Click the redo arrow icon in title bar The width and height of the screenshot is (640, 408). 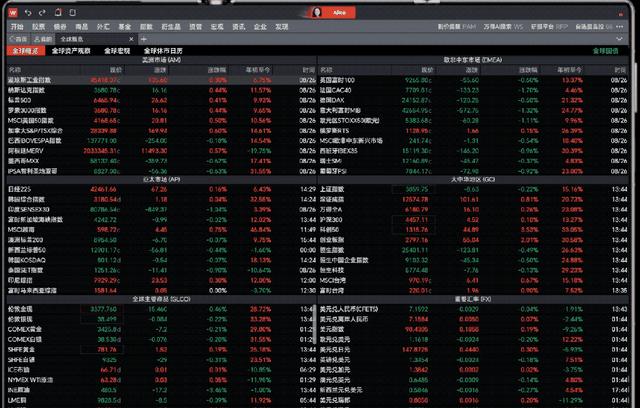click(43, 11)
